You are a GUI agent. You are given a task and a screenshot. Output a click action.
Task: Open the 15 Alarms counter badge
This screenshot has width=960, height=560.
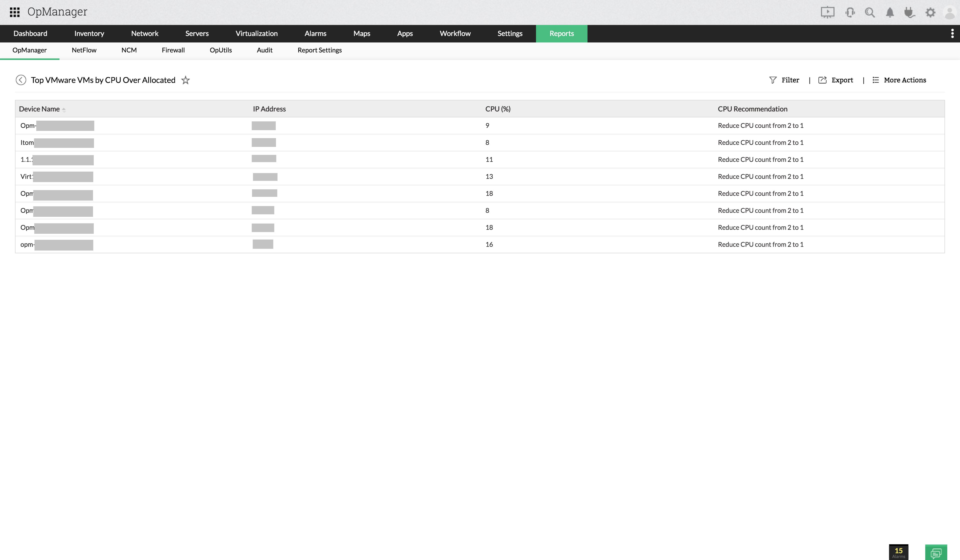[x=898, y=552]
